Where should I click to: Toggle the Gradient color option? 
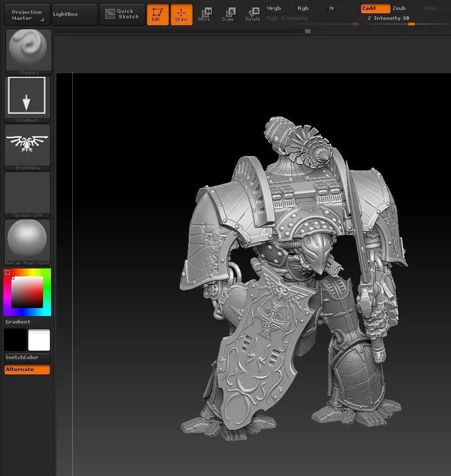tap(18, 322)
